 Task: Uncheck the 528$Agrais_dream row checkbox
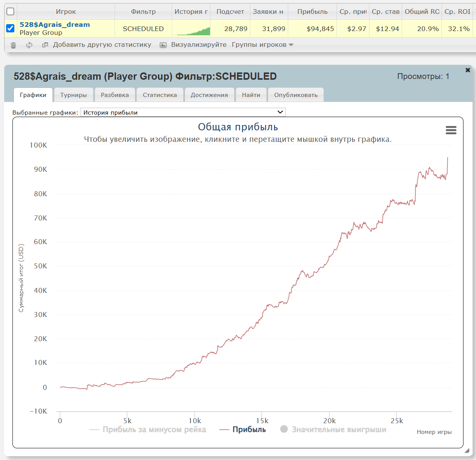[x=10, y=28]
